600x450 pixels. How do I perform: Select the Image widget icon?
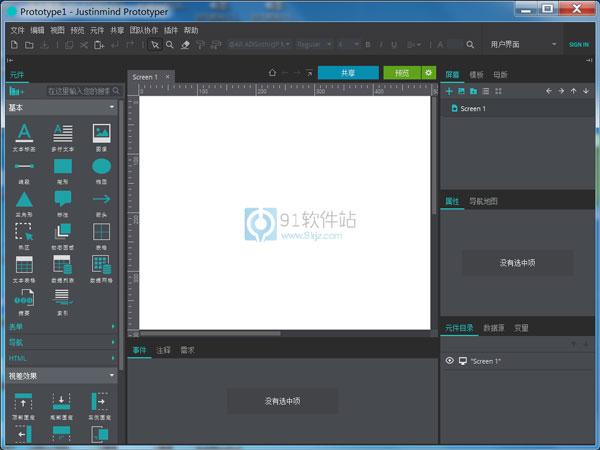[x=101, y=133]
